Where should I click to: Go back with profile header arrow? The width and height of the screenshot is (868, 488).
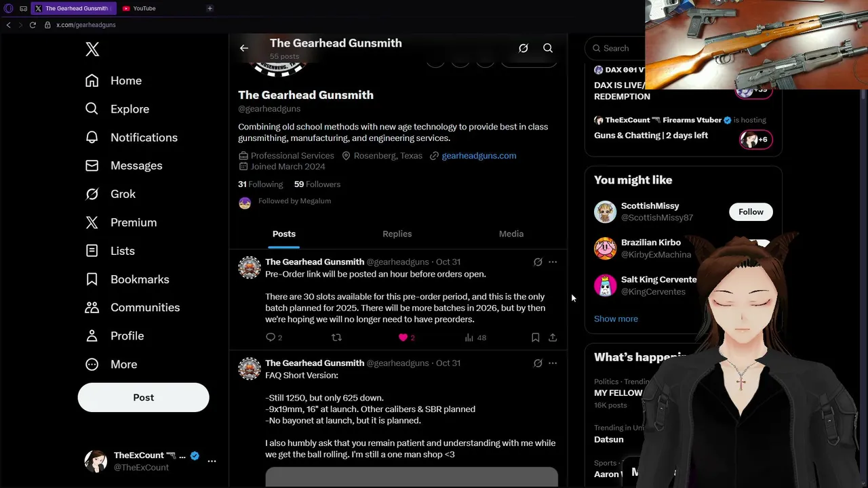[x=244, y=48]
